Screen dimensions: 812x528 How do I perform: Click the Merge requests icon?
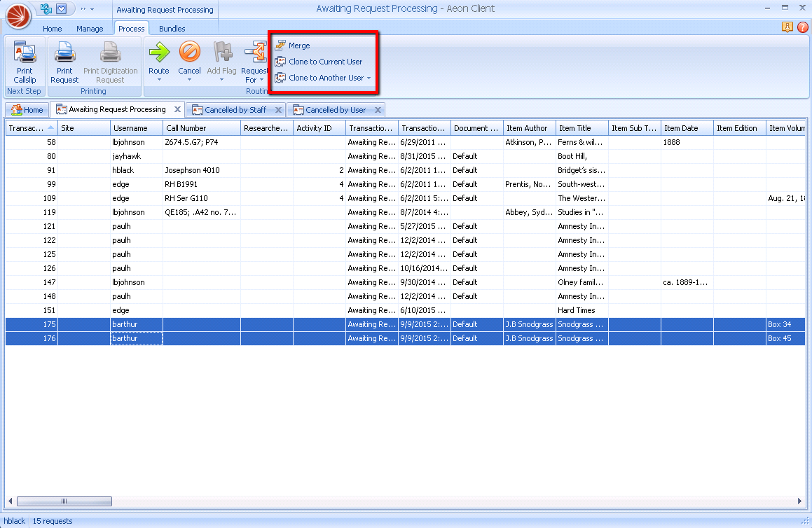281,46
